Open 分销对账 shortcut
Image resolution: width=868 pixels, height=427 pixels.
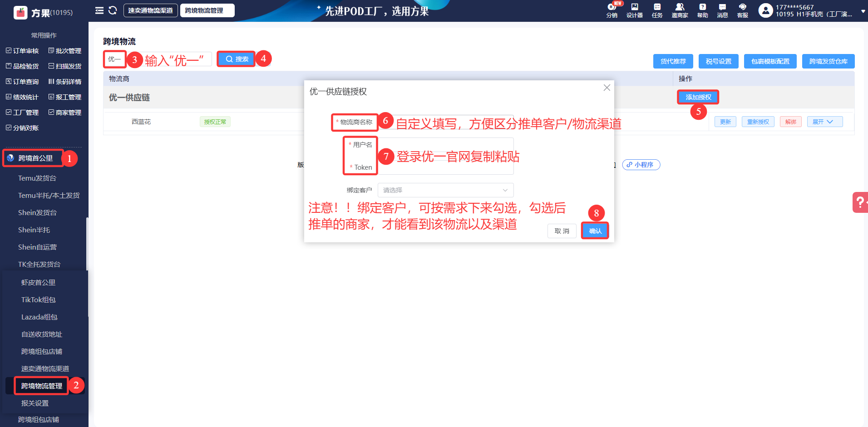pyautogui.click(x=22, y=128)
